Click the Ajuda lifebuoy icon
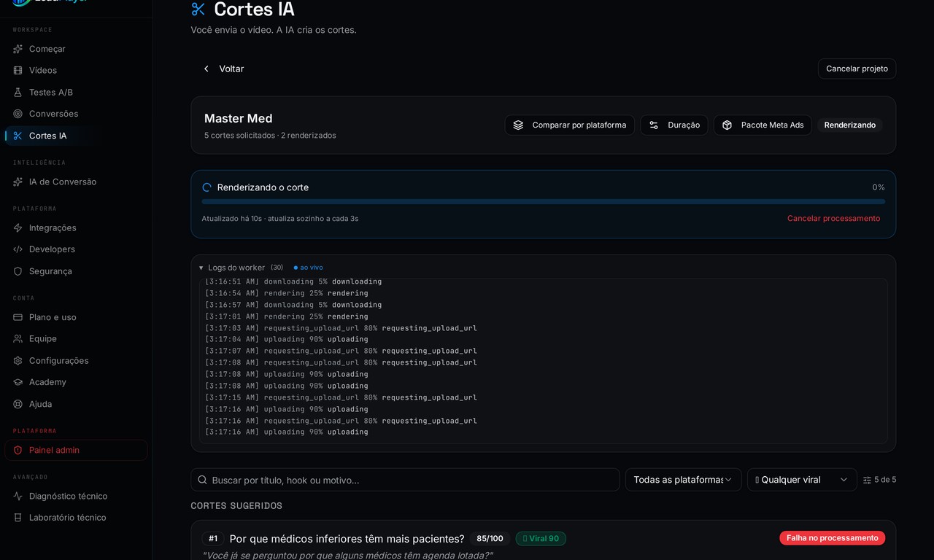The width and height of the screenshot is (934, 560). (x=18, y=404)
